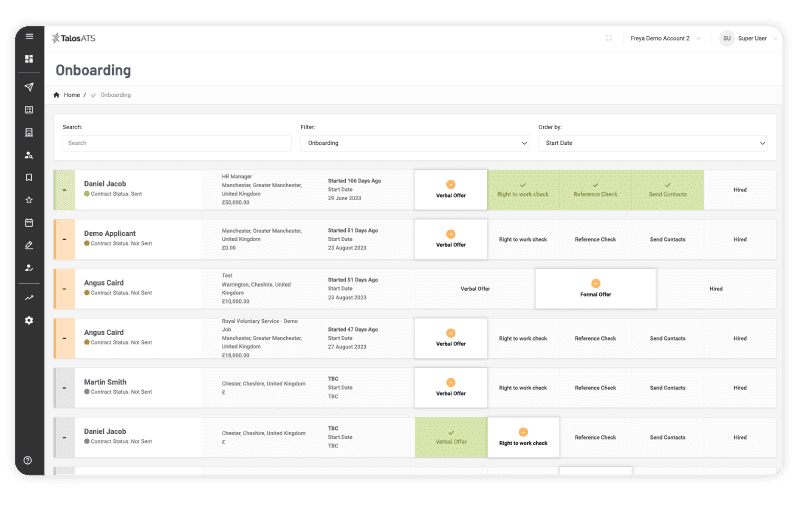This screenshot has width=800, height=510.
Task: Select Hired for Angus Caird Warrington row
Action: click(x=716, y=289)
